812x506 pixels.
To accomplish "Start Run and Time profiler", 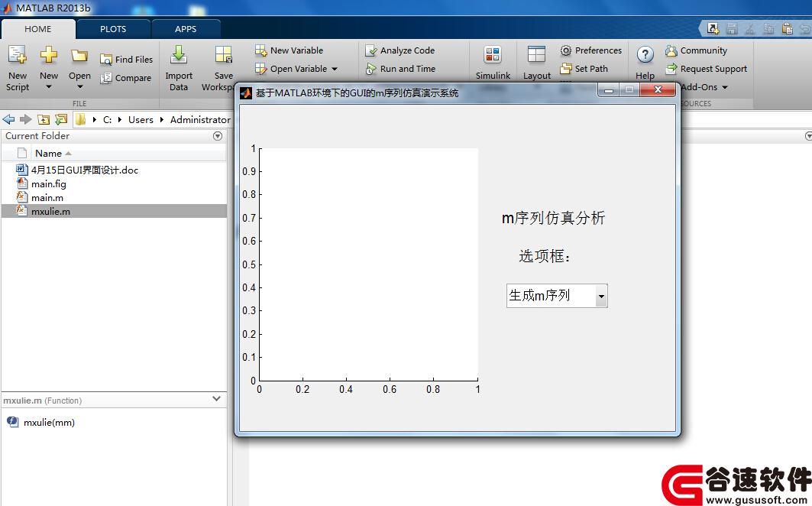I will point(400,69).
